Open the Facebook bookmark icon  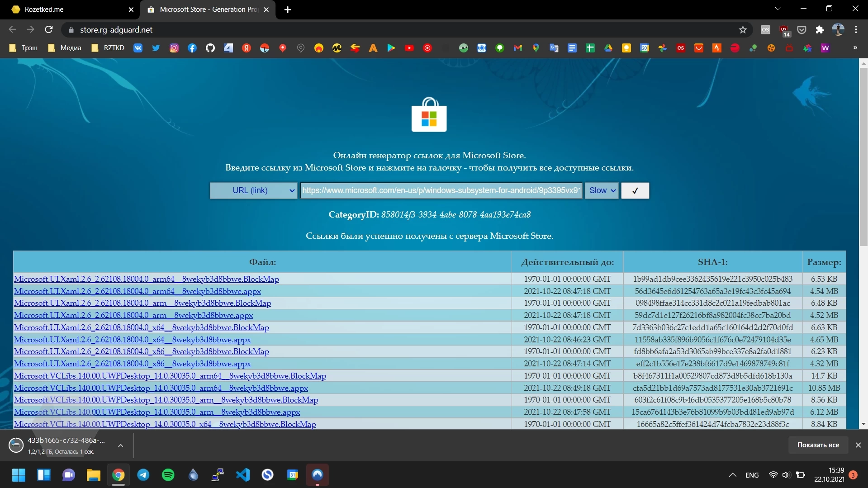coord(192,48)
